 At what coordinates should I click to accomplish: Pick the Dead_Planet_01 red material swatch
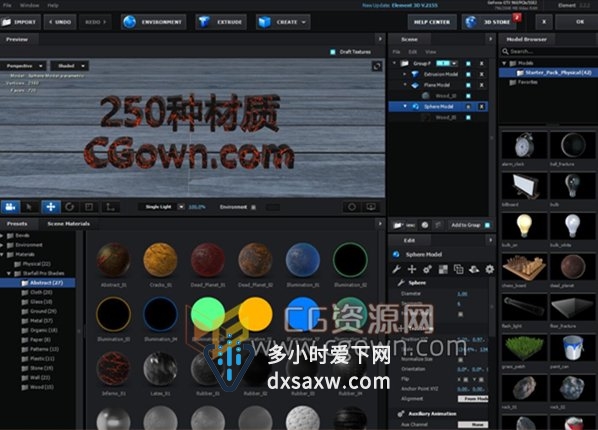[208, 260]
